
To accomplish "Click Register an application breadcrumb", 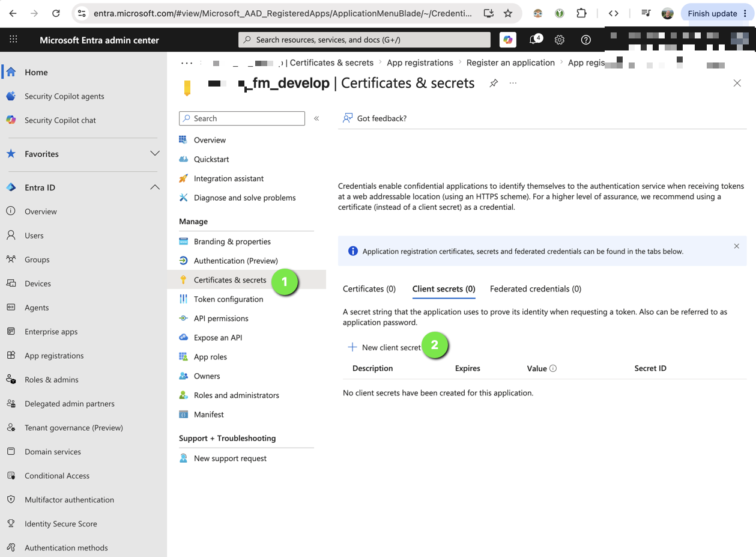I will click(x=510, y=62).
